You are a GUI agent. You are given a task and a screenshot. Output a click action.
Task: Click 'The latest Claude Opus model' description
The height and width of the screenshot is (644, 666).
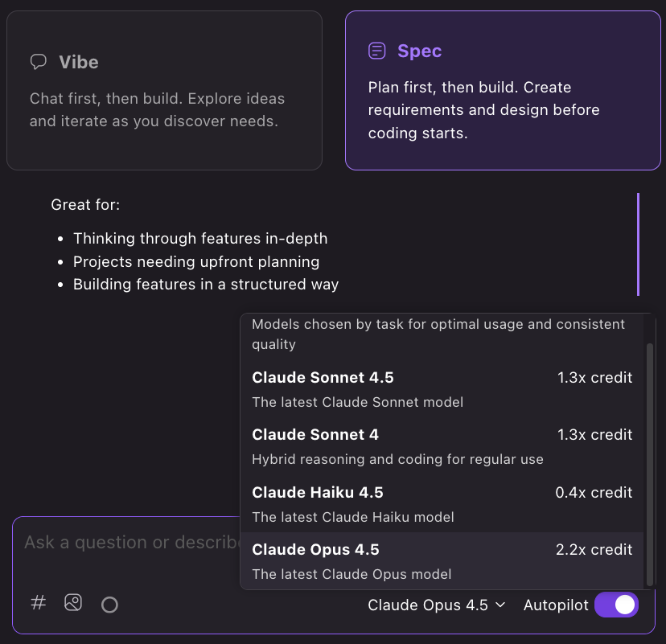tap(351, 574)
